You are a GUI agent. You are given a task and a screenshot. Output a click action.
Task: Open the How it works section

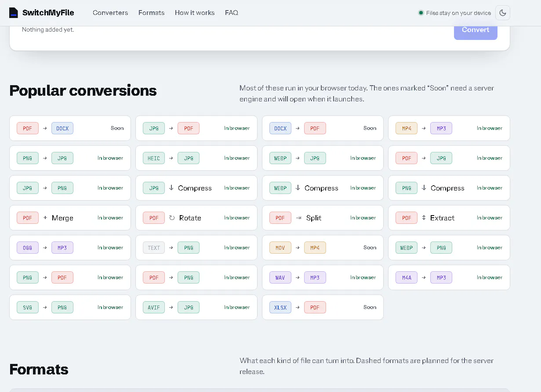coord(195,13)
